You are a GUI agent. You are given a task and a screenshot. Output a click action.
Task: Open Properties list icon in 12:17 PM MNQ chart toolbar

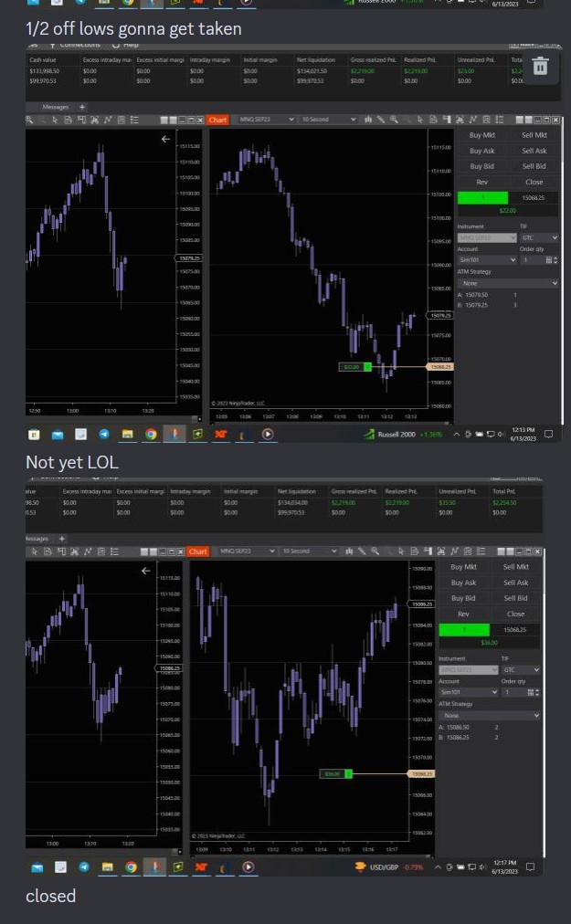pyautogui.click(x=481, y=551)
